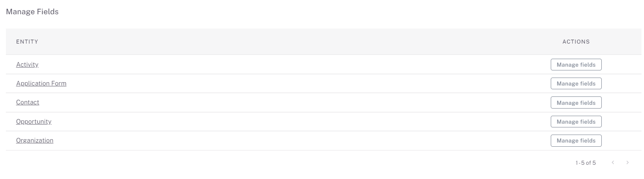Click the 1-5 of 5 pagination text
The height and width of the screenshot is (179, 644).
pyautogui.click(x=585, y=163)
